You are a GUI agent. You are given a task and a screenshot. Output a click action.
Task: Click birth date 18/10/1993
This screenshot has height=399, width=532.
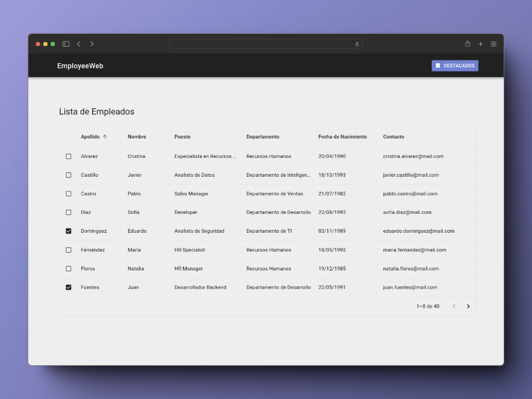(x=332, y=175)
